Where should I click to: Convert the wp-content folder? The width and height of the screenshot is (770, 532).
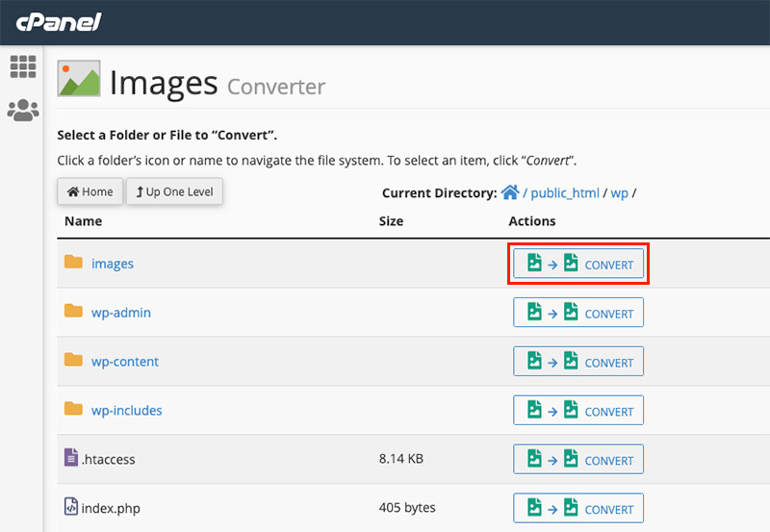point(578,362)
